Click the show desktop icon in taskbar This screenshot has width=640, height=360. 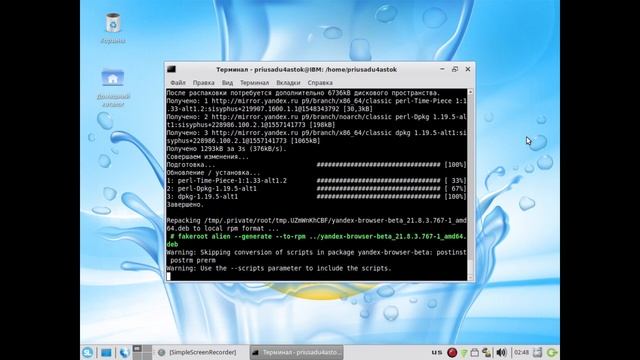[x=106, y=352]
